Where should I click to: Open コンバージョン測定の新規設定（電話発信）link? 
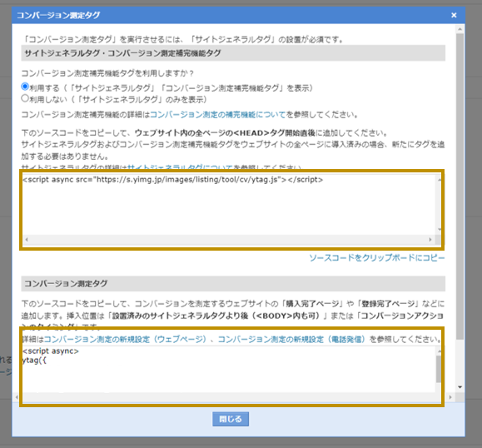(x=291, y=339)
